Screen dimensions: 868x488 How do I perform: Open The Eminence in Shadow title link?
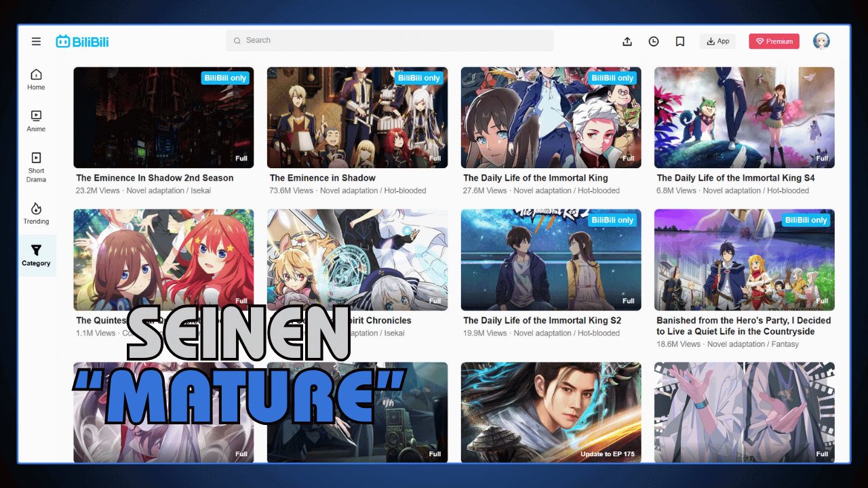[x=322, y=178]
